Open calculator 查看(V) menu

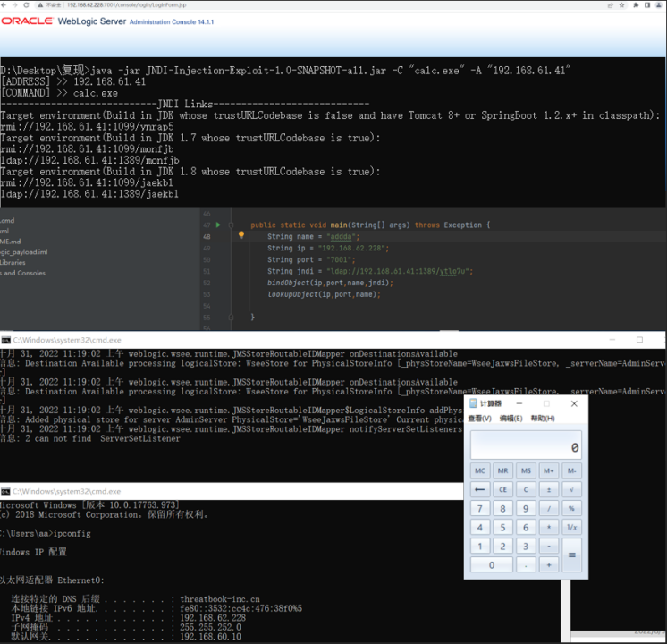(x=480, y=419)
